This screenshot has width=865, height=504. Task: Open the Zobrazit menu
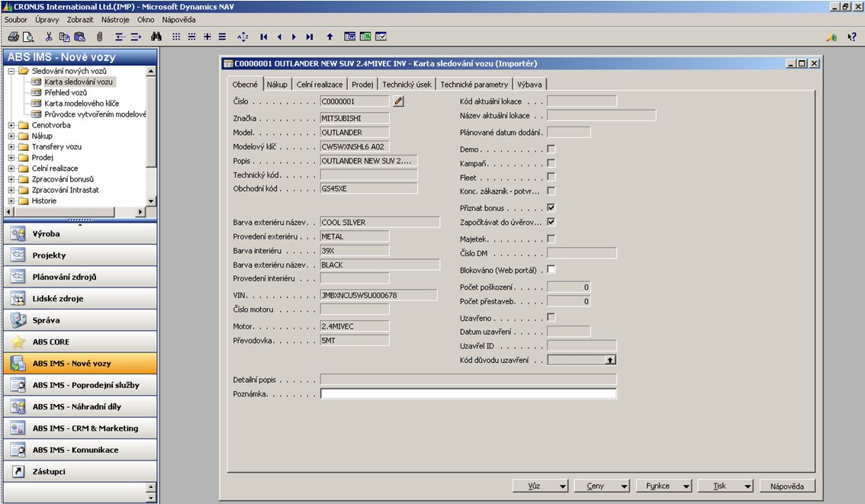coord(80,20)
